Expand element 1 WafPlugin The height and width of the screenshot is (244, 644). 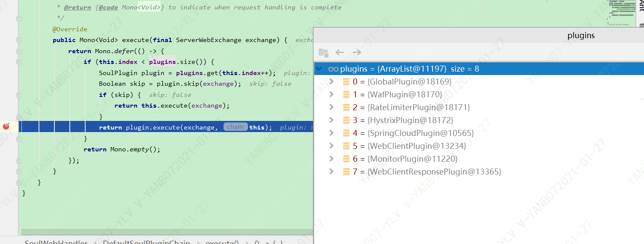(x=331, y=94)
